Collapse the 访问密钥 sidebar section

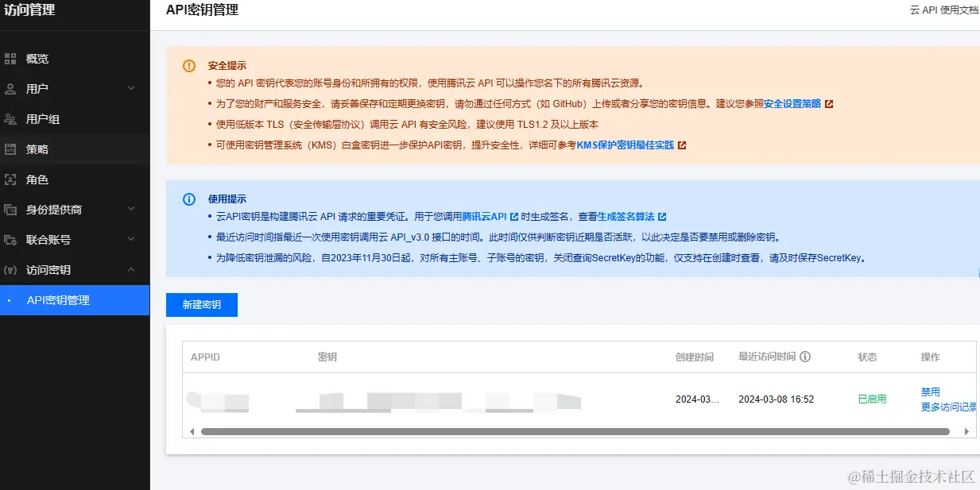pyautogui.click(x=131, y=270)
